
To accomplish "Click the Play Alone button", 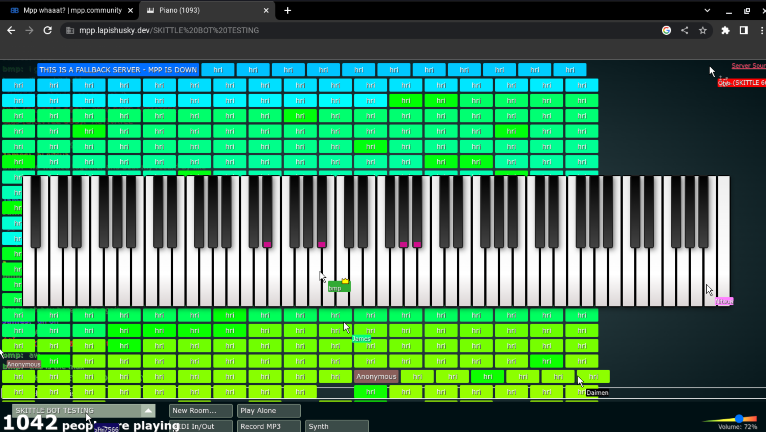I will click(x=269, y=411).
